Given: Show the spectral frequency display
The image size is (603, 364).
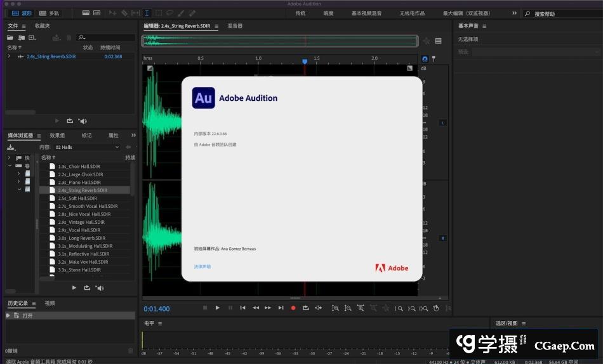Looking at the screenshot, I should (x=84, y=13).
